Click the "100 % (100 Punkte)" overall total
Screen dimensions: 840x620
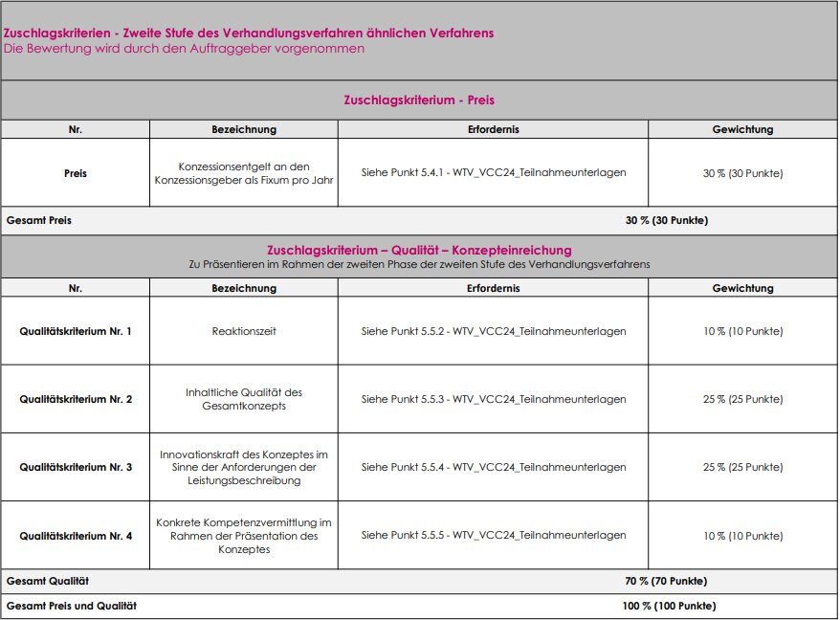click(669, 606)
